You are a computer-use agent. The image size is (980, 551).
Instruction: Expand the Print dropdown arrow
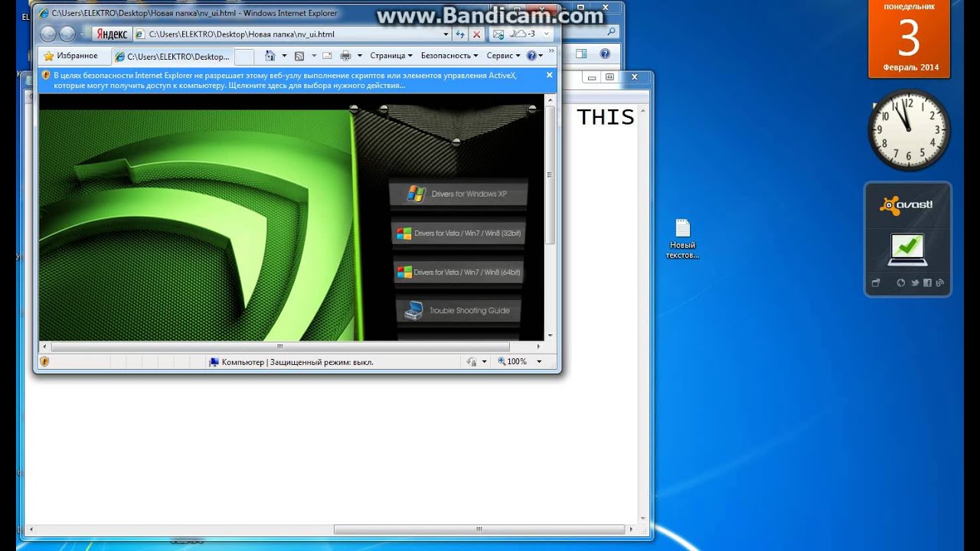(360, 56)
